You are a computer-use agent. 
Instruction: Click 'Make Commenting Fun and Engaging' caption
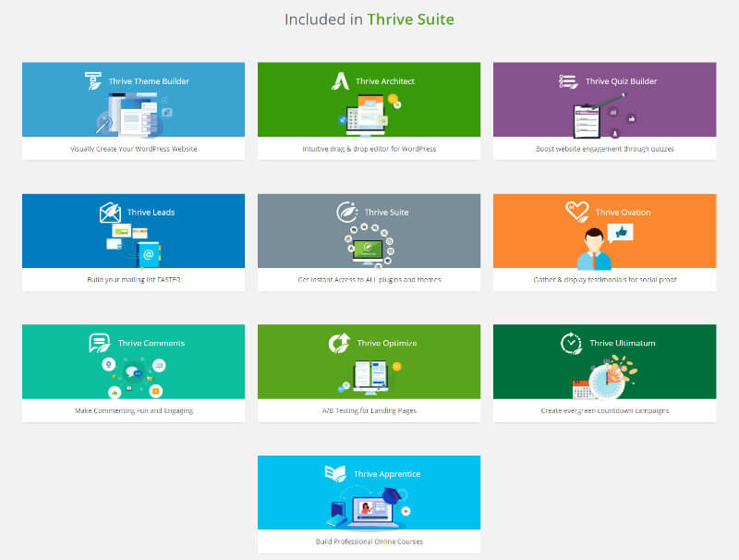click(134, 410)
